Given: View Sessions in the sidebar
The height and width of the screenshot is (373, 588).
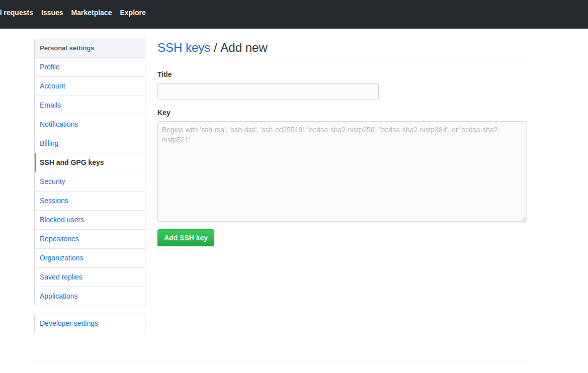Looking at the screenshot, I should click(x=54, y=201).
